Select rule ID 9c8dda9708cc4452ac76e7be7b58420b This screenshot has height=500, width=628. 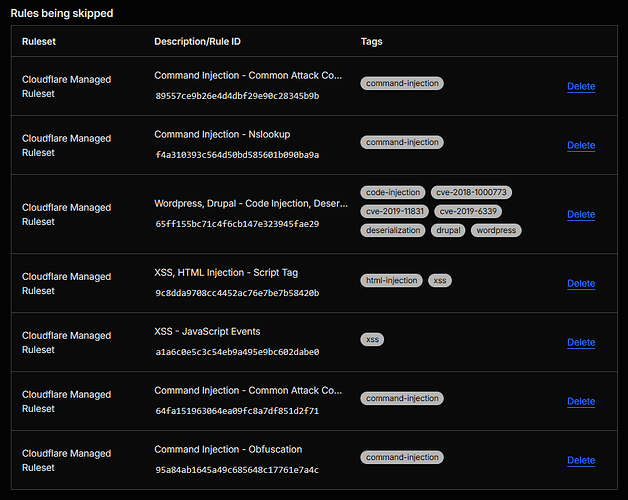237,293
